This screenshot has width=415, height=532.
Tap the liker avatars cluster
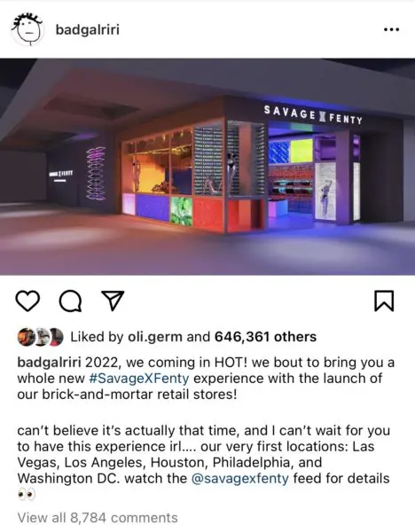[x=40, y=337]
